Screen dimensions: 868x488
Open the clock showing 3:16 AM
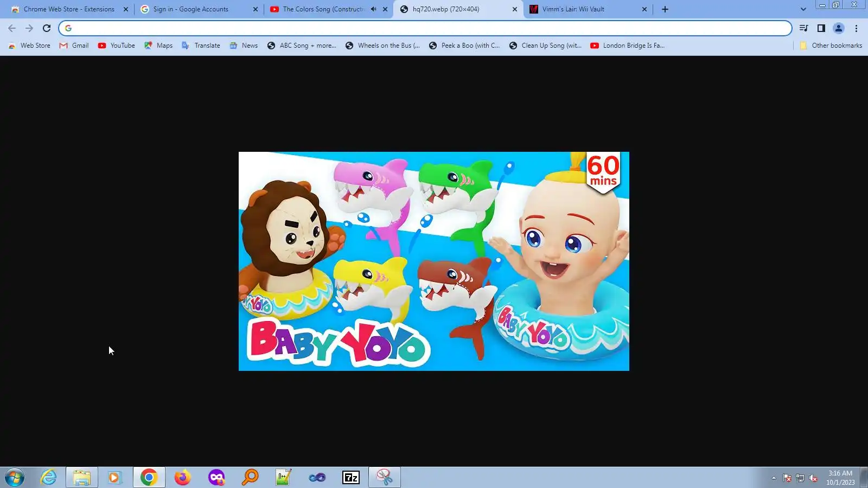tap(840, 478)
